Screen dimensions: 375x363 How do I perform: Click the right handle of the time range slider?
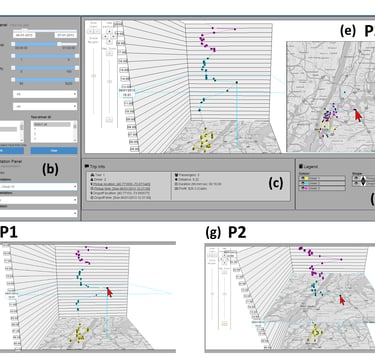click(x=59, y=44)
